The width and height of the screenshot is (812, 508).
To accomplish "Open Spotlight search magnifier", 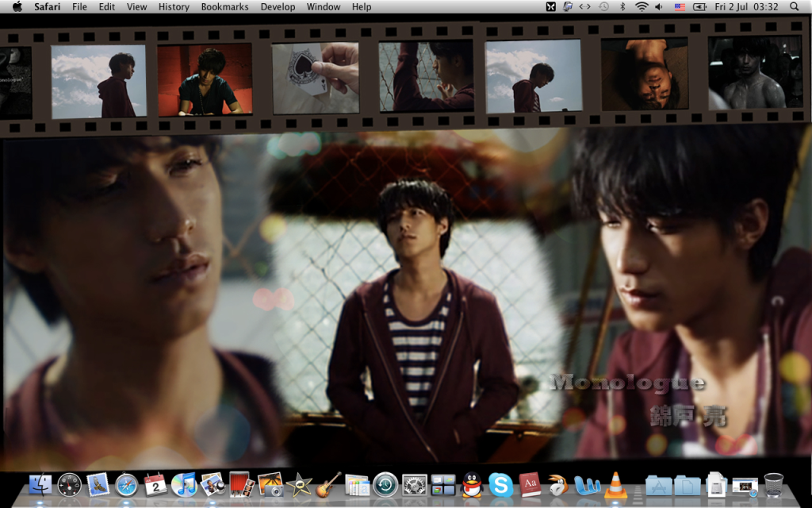I will [x=795, y=7].
